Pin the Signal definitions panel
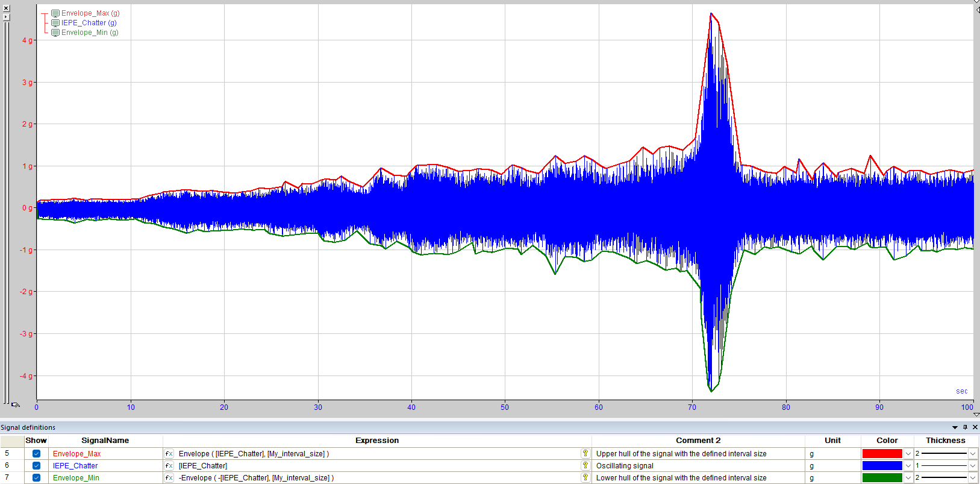980x484 pixels. tap(965, 427)
